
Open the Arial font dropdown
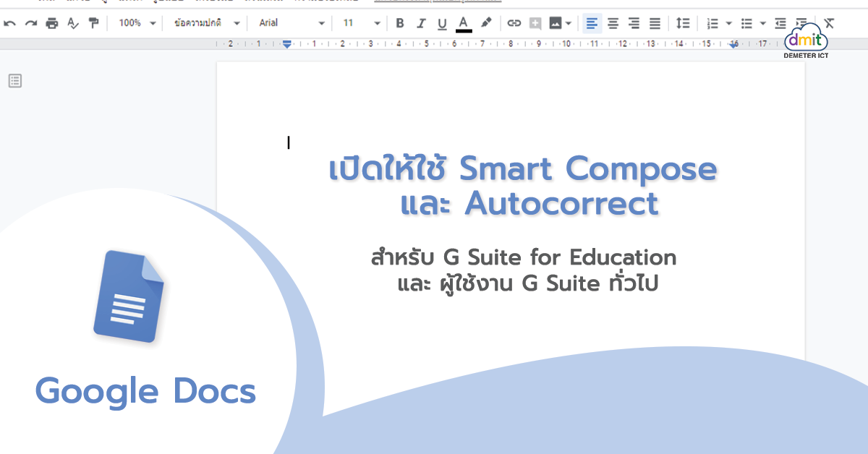[292, 23]
